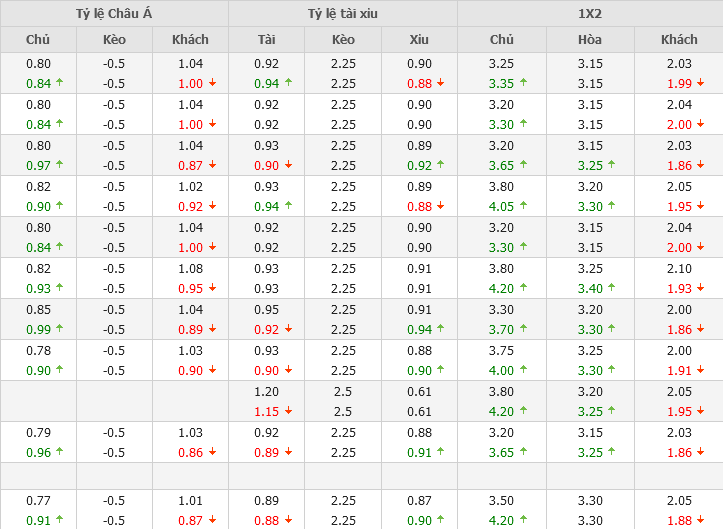The width and height of the screenshot is (723, 529).
Task: Click the Xiu column header
Action: (419, 40)
